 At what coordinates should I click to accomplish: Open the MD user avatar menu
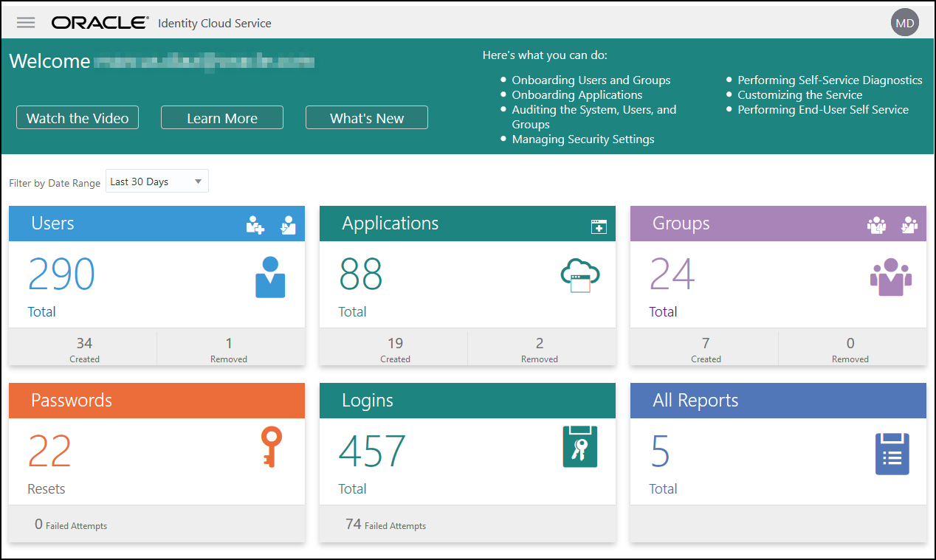point(904,22)
